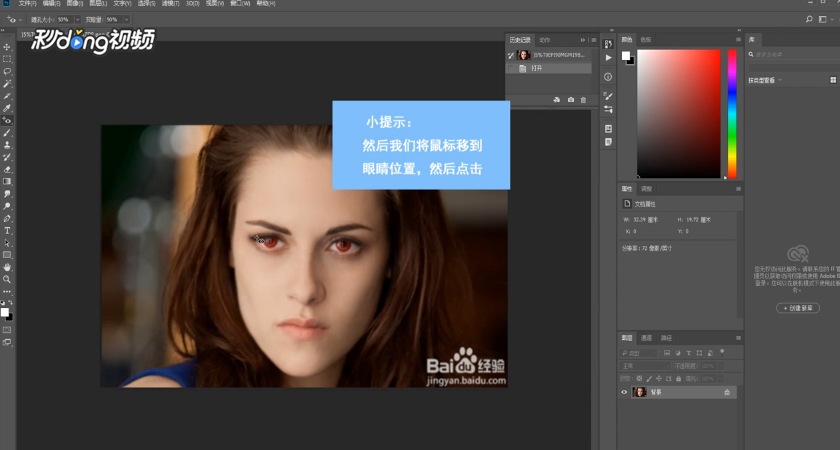The height and width of the screenshot is (450, 840).
Task: Click the foreground color swatch in Color panel
Action: 626,56
